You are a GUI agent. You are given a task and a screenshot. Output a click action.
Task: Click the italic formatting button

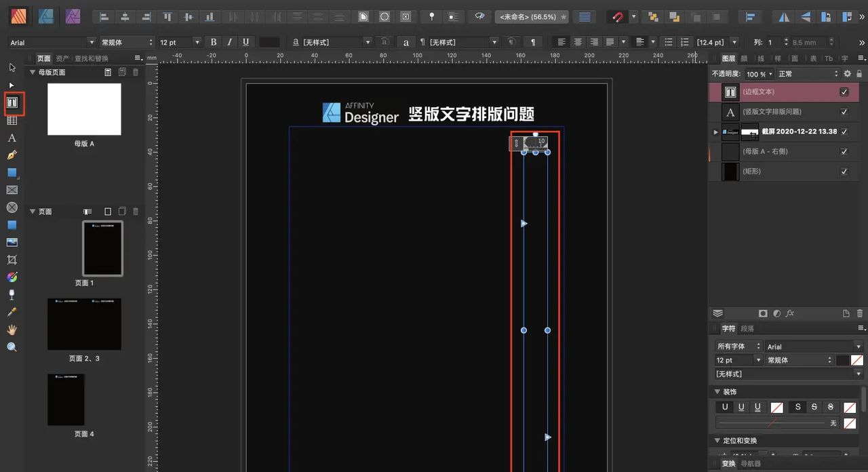tap(229, 41)
